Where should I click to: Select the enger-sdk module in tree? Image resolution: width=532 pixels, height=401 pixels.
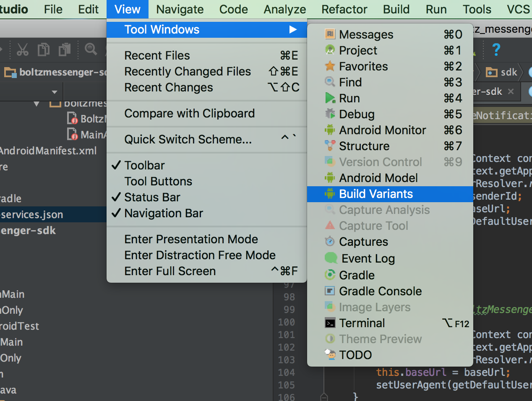28,230
